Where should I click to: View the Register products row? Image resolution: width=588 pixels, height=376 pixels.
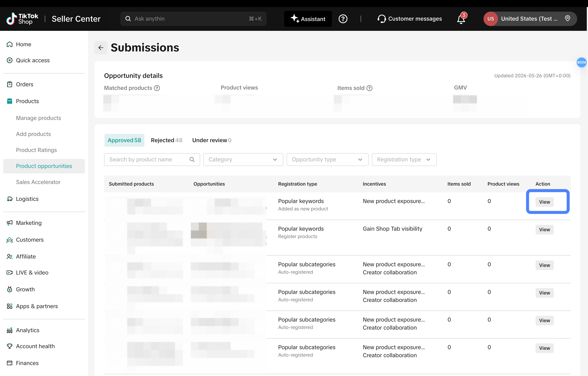pyautogui.click(x=544, y=229)
